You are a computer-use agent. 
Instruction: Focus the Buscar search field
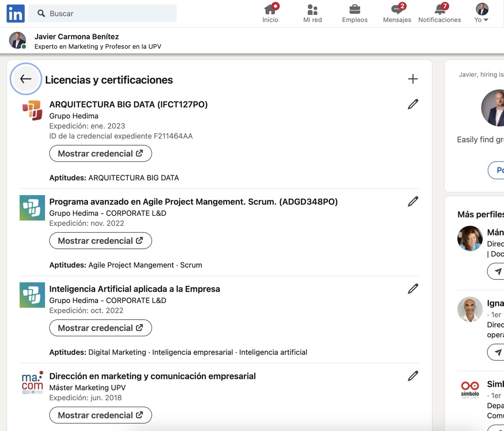(103, 14)
